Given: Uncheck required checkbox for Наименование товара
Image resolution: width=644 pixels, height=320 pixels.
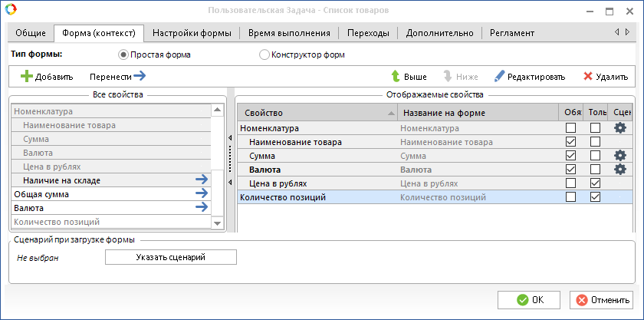Looking at the screenshot, I should point(570,142).
